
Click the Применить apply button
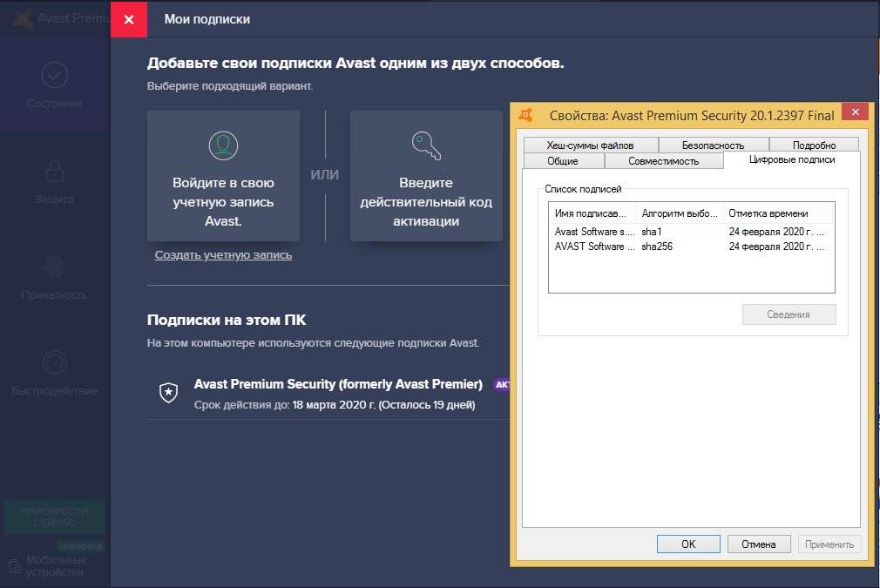coord(829,544)
